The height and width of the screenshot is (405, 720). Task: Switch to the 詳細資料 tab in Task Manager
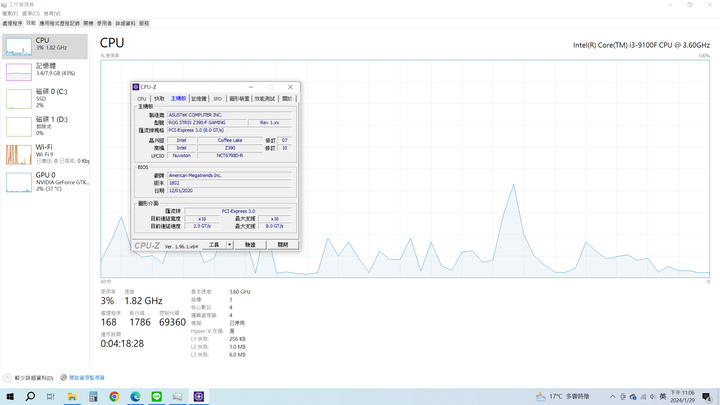125,23
